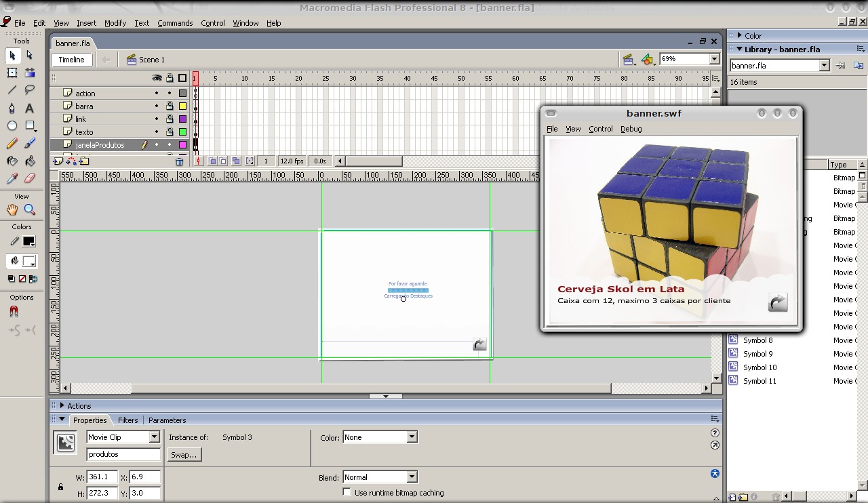Enable Use runtime bitmap caching
The height and width of the screenshot is (503, 868).
(x=347, y=492)
